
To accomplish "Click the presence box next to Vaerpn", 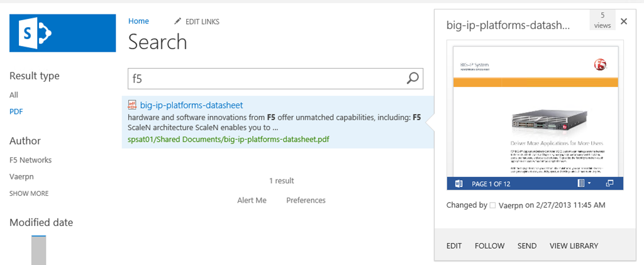I will (x=492, y=205).
